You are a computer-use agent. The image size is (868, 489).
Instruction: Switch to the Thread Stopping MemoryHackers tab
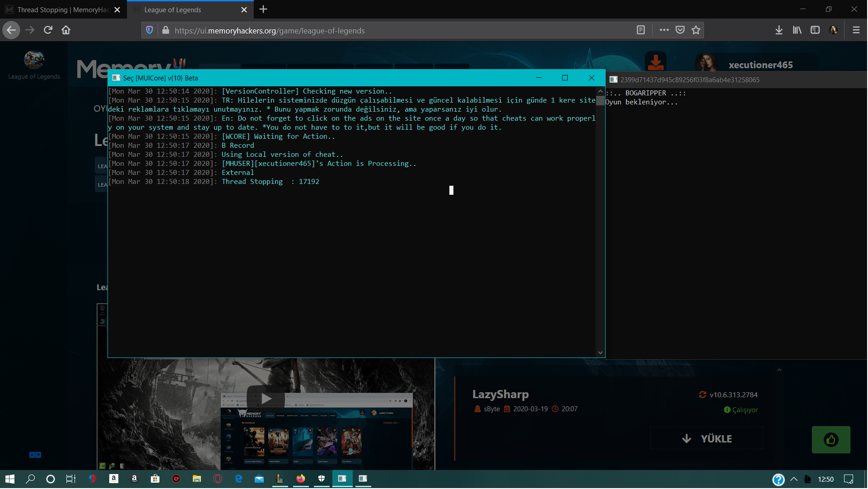pos(63,9)
